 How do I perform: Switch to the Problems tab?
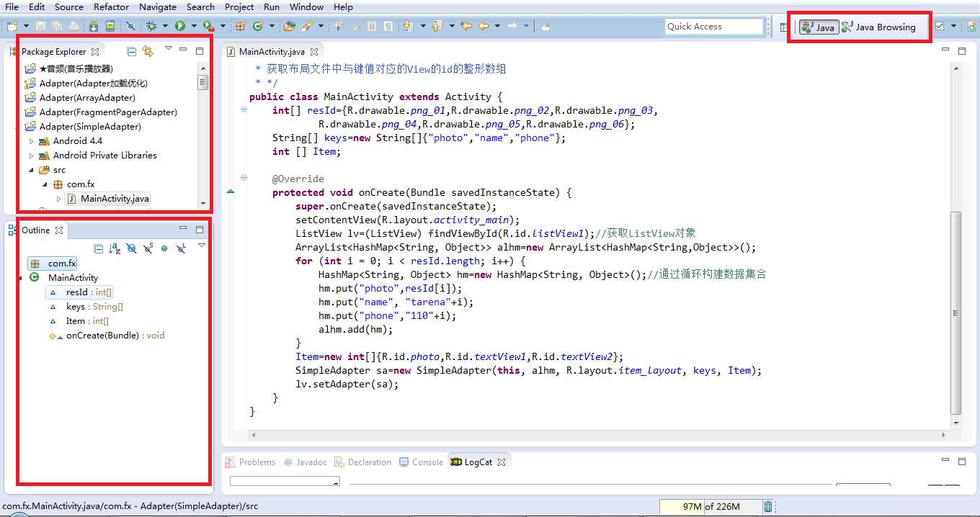pyautogui.click(x=251, y=462)
